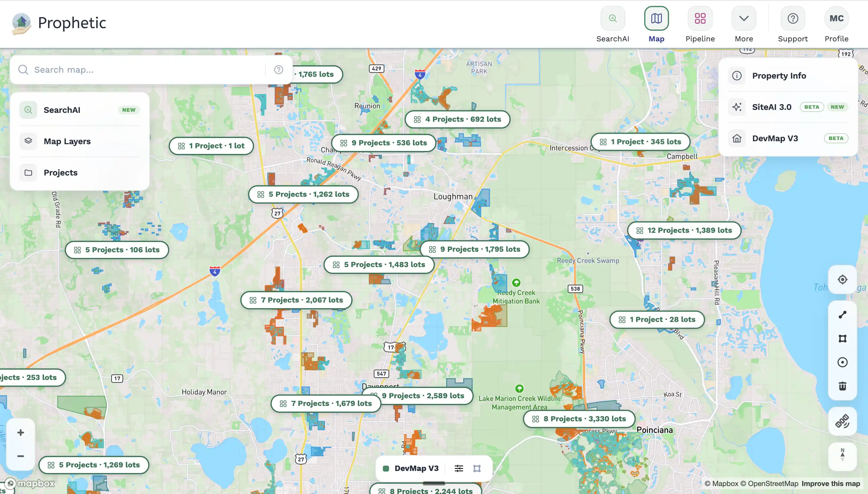
Task: Click the locate-me crosshair icon
Action: coord(842,279)
